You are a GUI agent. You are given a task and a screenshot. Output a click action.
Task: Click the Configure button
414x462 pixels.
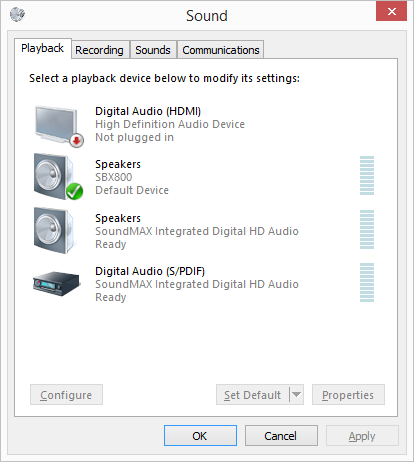coord(66,395)
